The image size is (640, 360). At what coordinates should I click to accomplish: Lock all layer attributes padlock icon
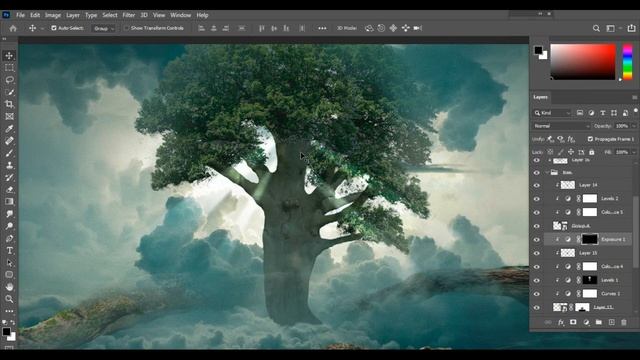(x=591, y=152)
